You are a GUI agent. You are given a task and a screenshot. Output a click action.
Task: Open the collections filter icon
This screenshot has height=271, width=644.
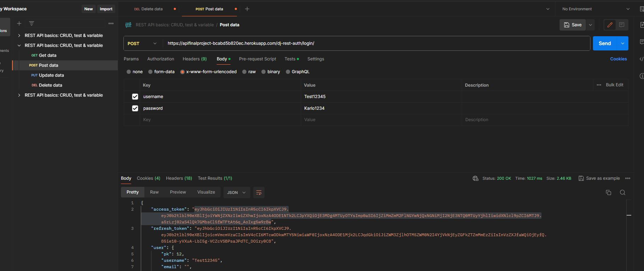[x=32, y=23]
